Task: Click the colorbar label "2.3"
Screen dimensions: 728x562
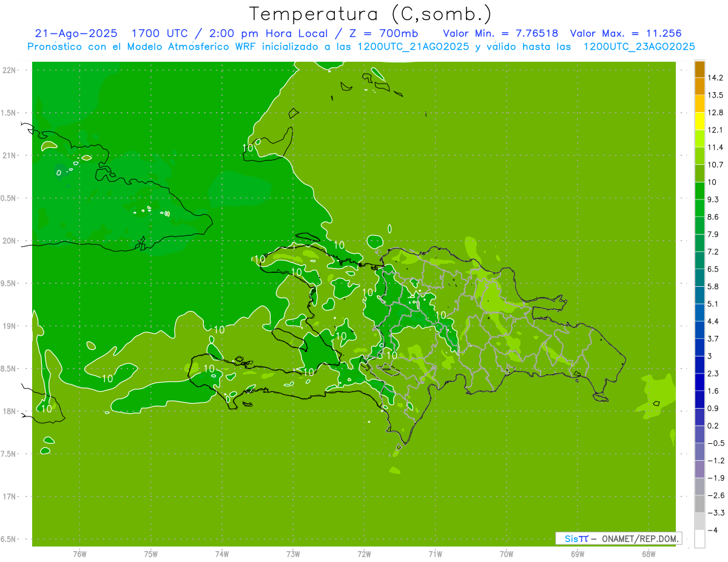Action: tap(713, 373)
